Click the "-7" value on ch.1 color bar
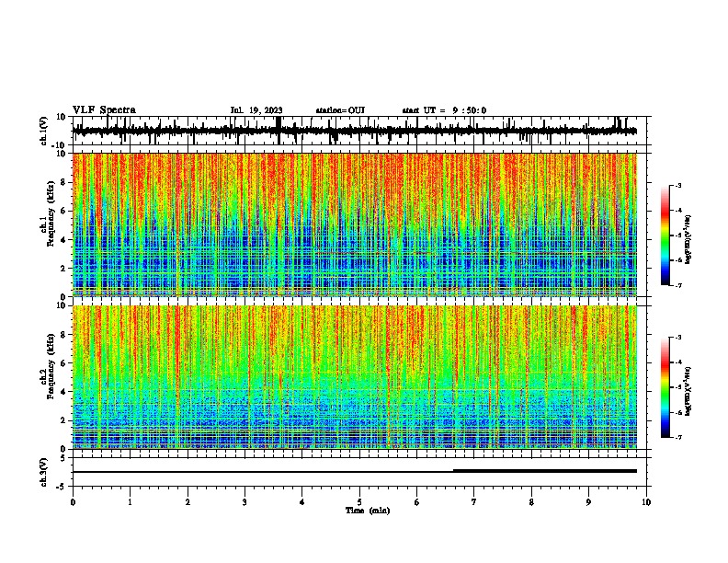Image resolution: width=728 pixels, height=563 pixels. click(x=677, y=285)
